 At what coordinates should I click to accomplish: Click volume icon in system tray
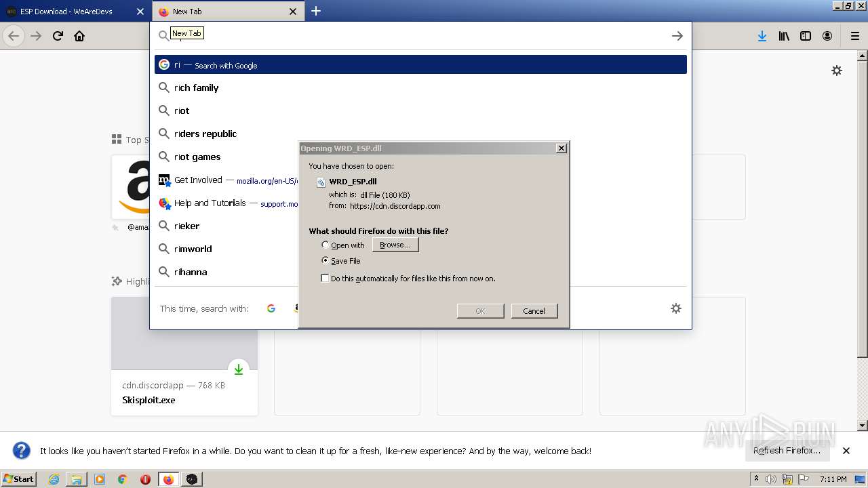[771, 479]
